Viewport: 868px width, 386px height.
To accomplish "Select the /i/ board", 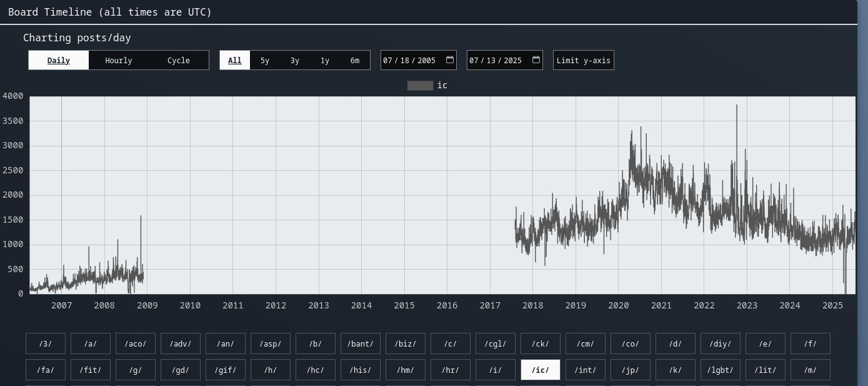I will point(496,370).
